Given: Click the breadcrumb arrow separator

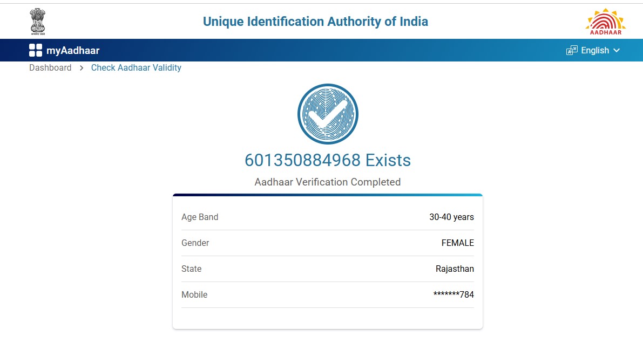Looking at the screenshot, I should click(82, 68).
